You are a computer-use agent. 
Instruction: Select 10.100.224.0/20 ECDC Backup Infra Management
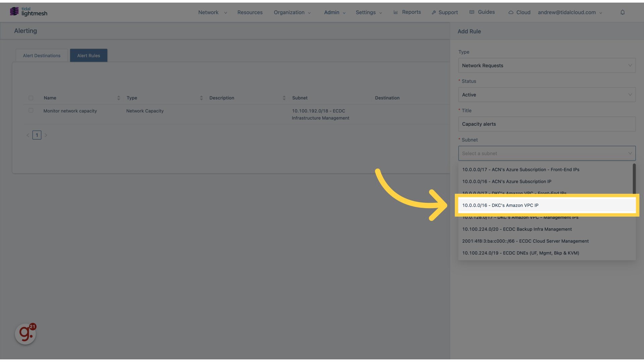point(547,229)
